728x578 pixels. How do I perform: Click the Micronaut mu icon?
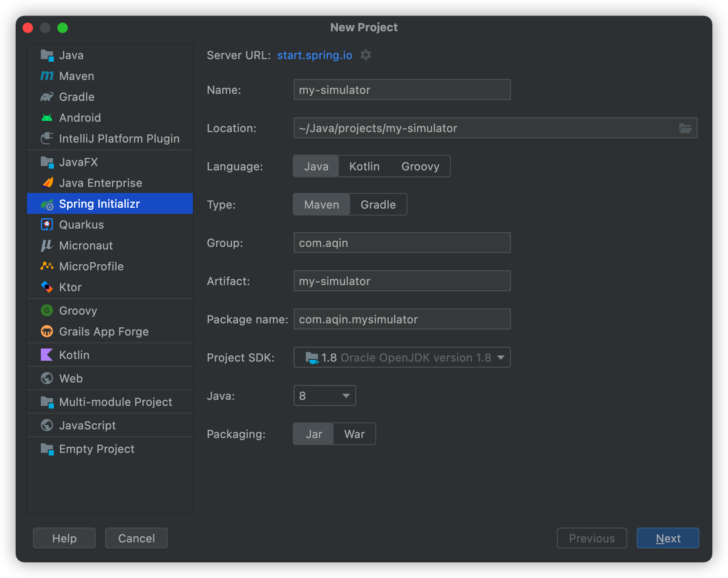pyautogui.click(x=47, y=246)
